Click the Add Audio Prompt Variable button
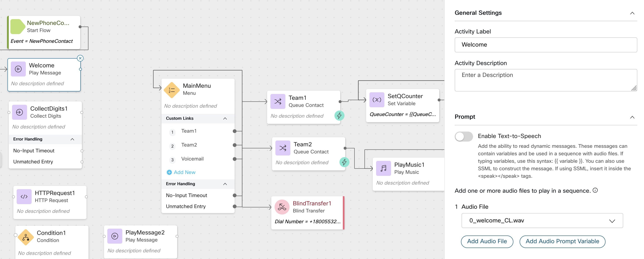Screen dimensions: 644x259 pos(562,241)
